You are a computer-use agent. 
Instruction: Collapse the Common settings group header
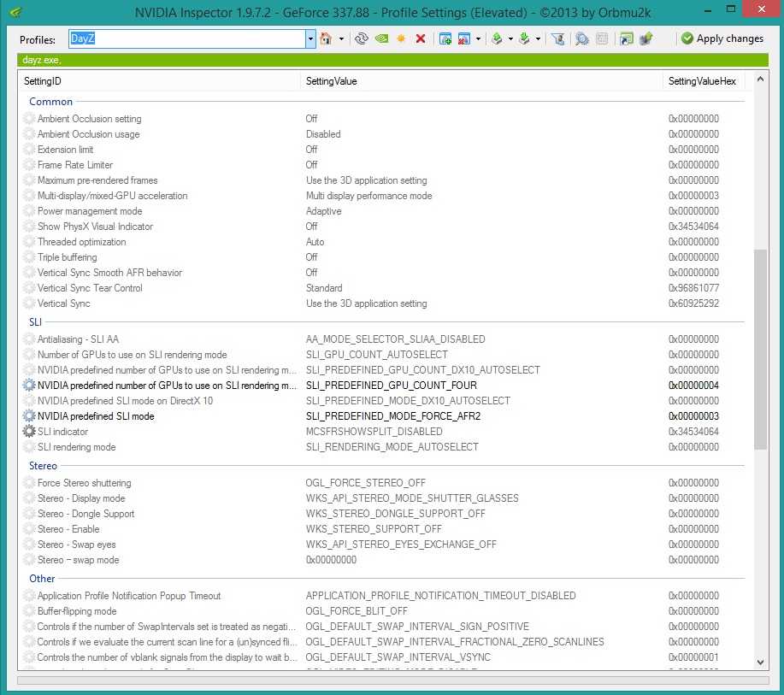click(50, 102)
